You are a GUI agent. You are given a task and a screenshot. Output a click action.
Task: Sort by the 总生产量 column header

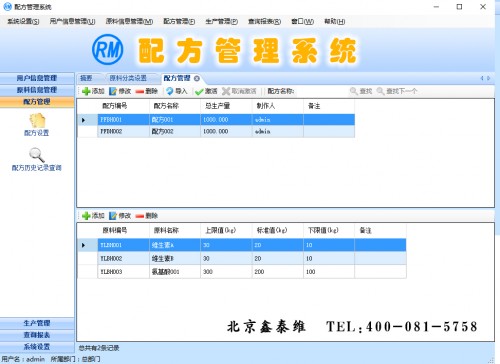pos(226,106)
